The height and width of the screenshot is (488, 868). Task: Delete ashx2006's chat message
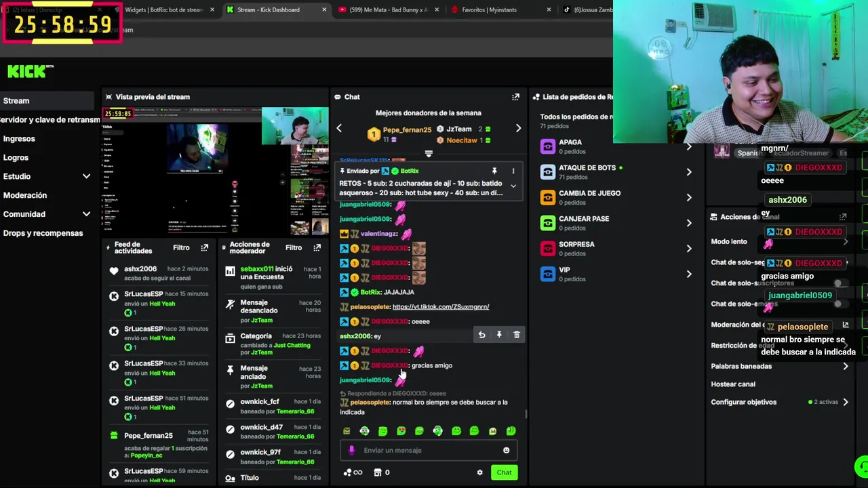pos(517,335)
